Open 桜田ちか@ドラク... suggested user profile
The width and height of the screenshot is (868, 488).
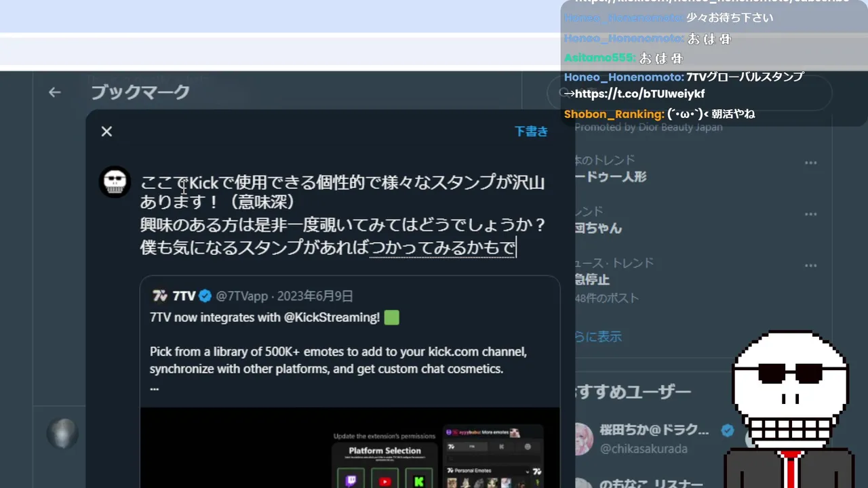point(654,430)
